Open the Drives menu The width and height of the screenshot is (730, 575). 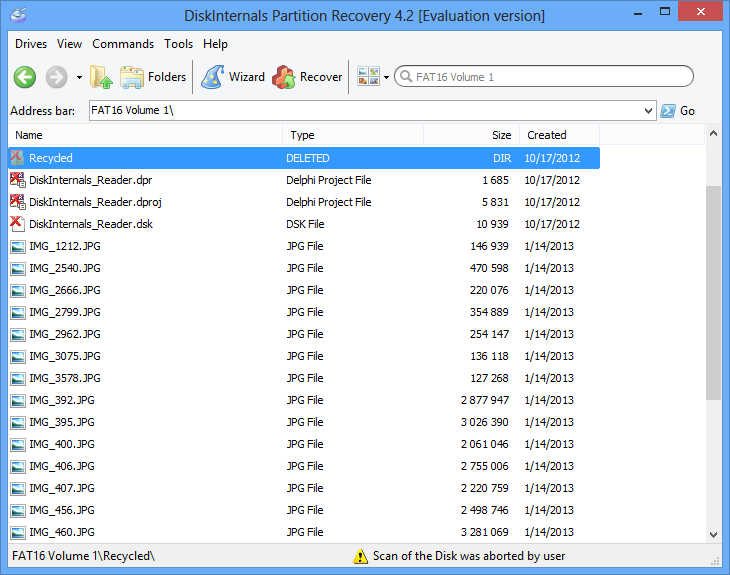31,44
